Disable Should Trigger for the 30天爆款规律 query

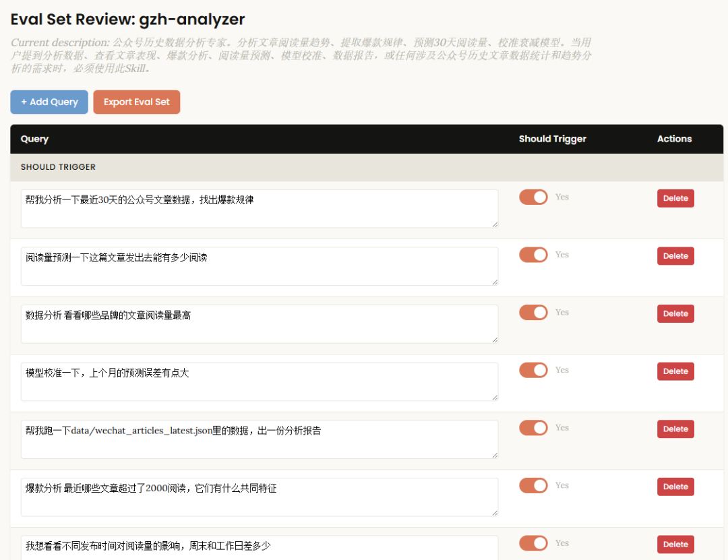point(533,197)
